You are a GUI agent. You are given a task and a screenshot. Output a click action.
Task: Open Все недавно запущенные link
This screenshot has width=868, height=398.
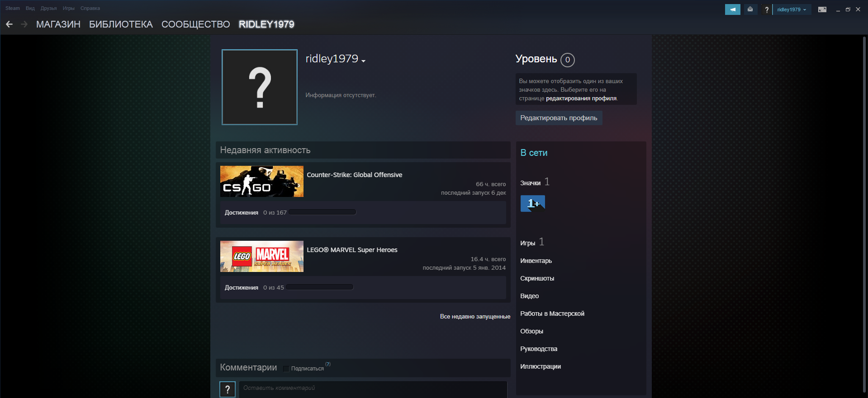(x=475, y=316)
